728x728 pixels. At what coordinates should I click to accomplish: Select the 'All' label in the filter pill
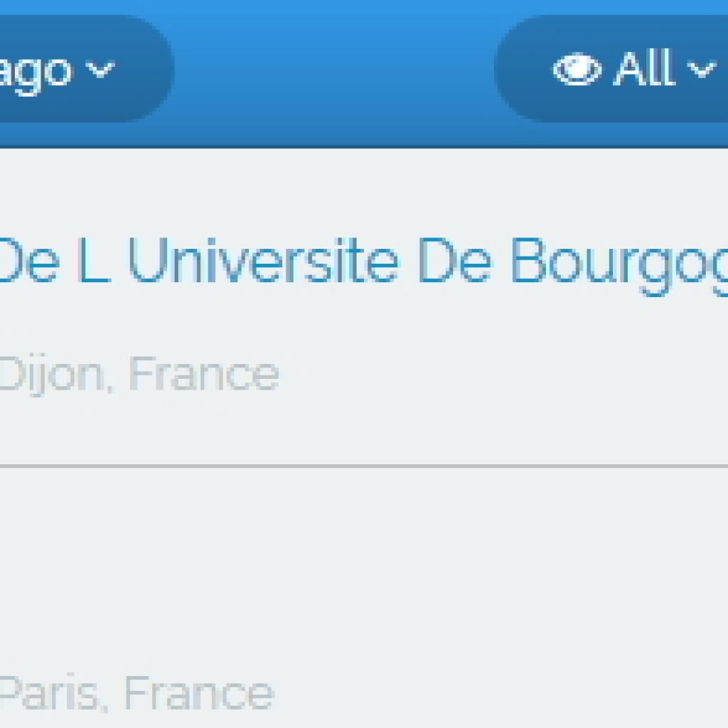click(644, 68)
